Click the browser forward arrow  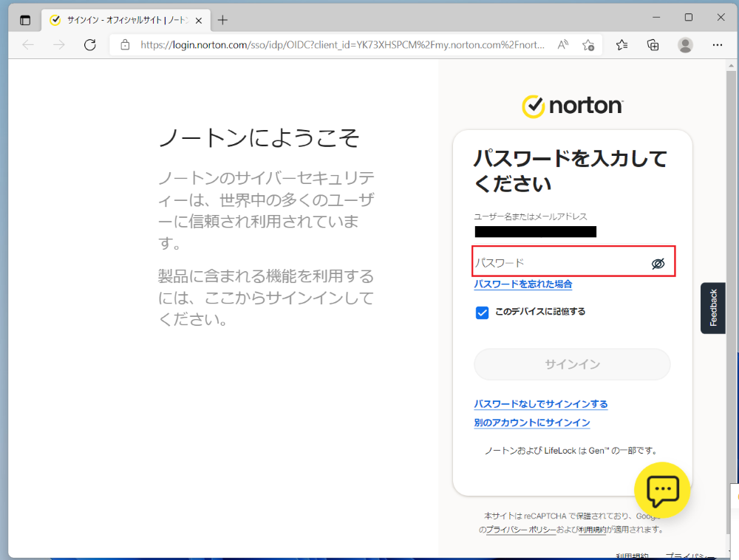[59, 45]
